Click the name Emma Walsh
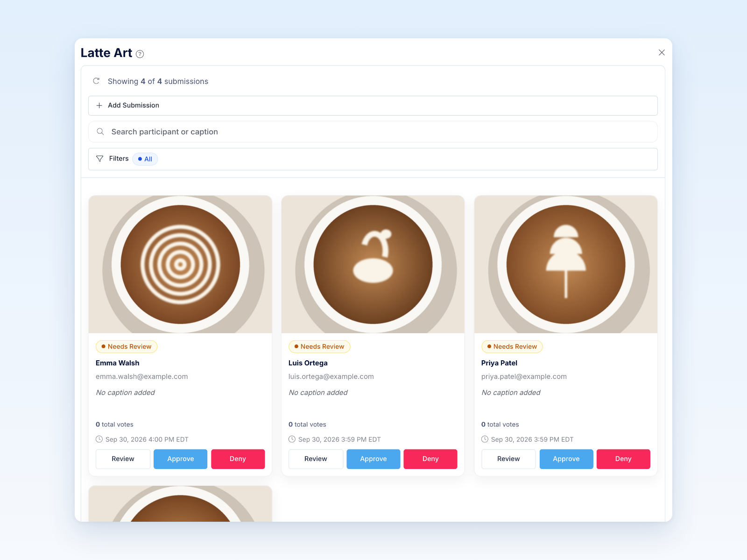 tap(118, 363)
